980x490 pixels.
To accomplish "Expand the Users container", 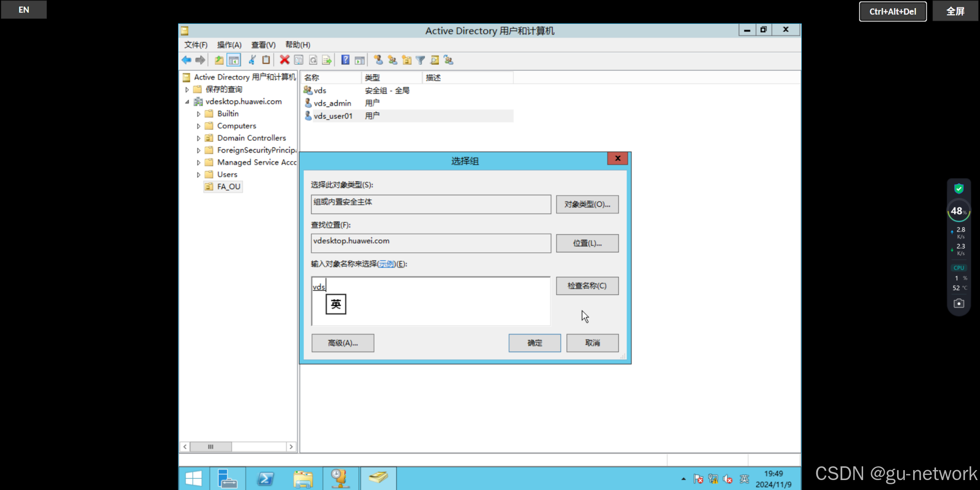I will 198,175.
